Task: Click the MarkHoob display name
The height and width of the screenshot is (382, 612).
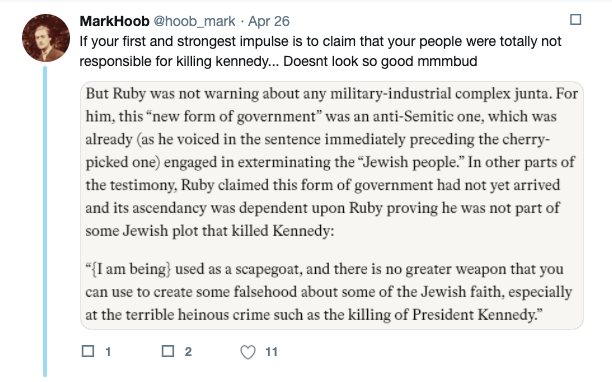Action: point(114,21)
